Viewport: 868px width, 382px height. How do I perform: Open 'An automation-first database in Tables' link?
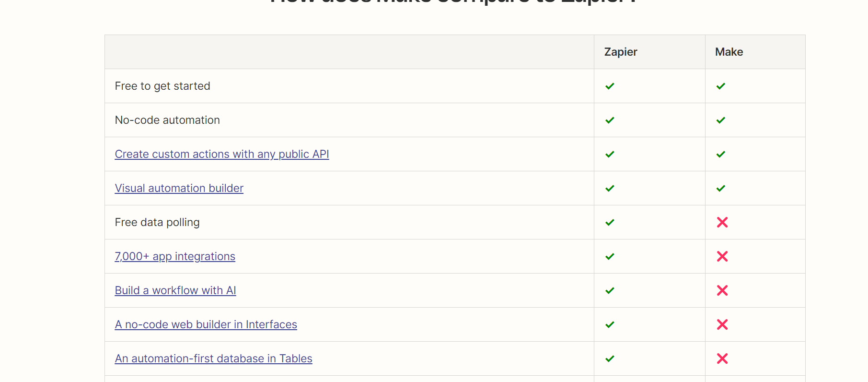click(214, 358)
